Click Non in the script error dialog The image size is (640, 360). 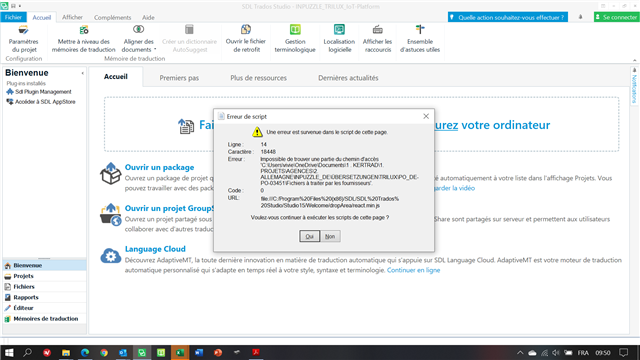[x=330, y=236]
